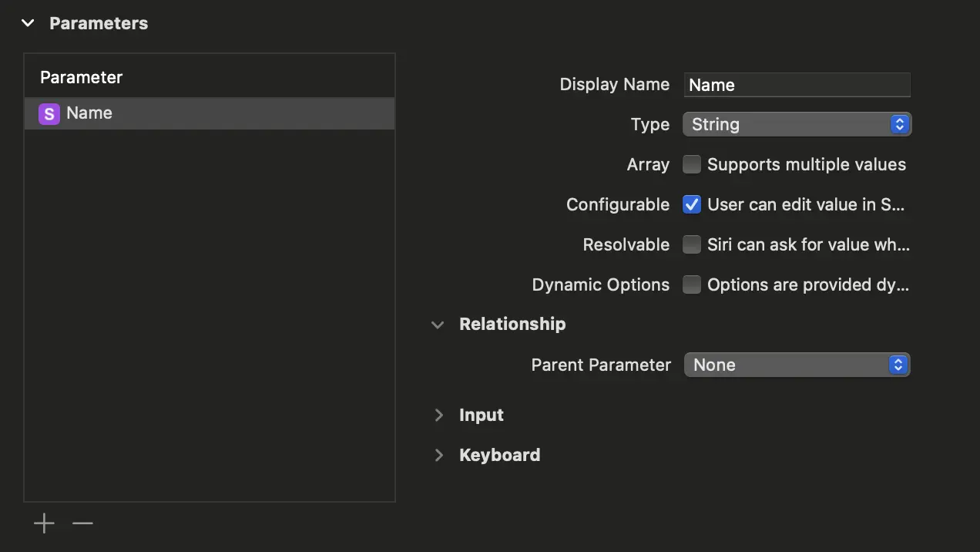Click the Input section label

482,415
